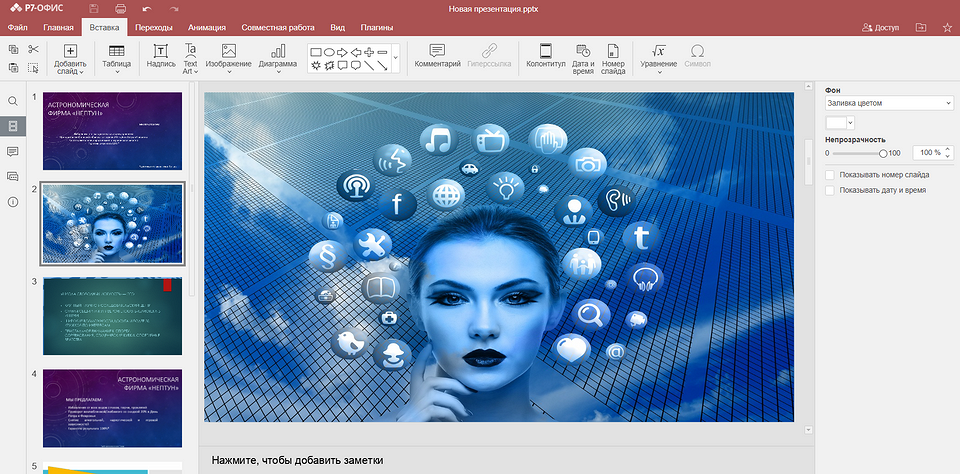
Task: Click the Add Slide (Добавить слайд) icon
Action: pos(70,51)
